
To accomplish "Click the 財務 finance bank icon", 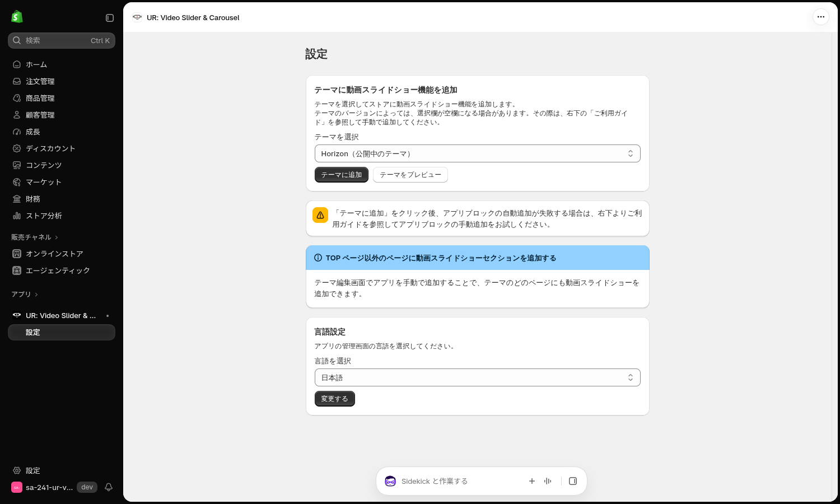I will tap(17, 199).
